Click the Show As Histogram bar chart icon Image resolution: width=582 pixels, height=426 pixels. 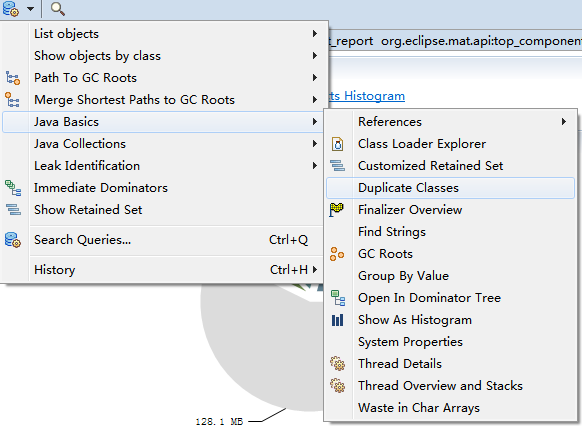[x=337, y=320]
